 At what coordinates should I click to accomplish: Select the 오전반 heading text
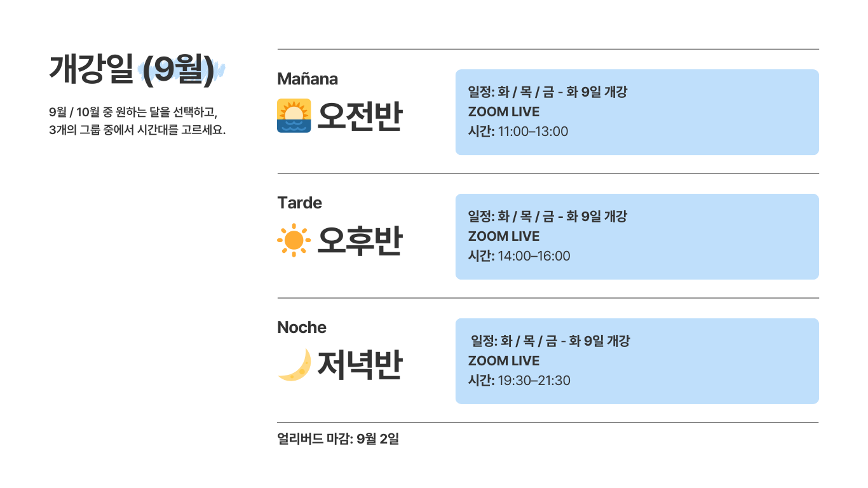coord(360,116)
